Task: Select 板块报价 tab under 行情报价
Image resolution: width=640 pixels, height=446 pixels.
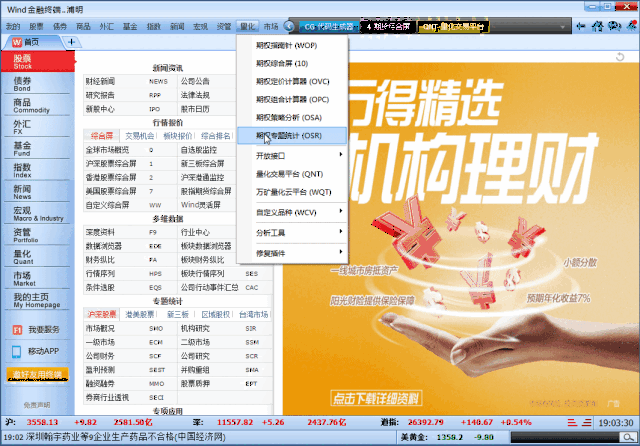Action: tap(178, 136)
